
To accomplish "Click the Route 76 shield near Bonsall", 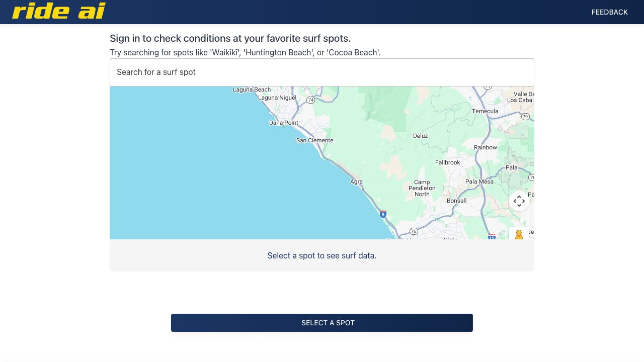I will point(414,231).
